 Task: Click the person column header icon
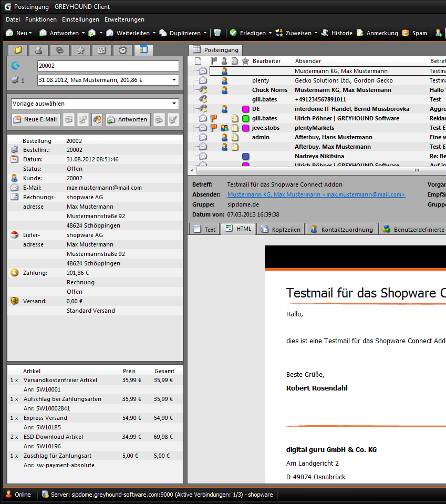coord(224,61)
